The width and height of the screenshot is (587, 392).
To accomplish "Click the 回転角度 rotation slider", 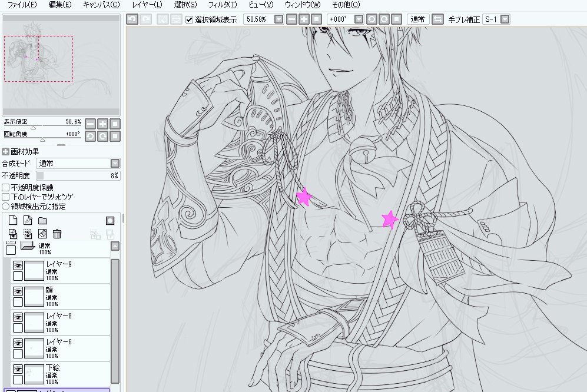I will coord(42,138).
